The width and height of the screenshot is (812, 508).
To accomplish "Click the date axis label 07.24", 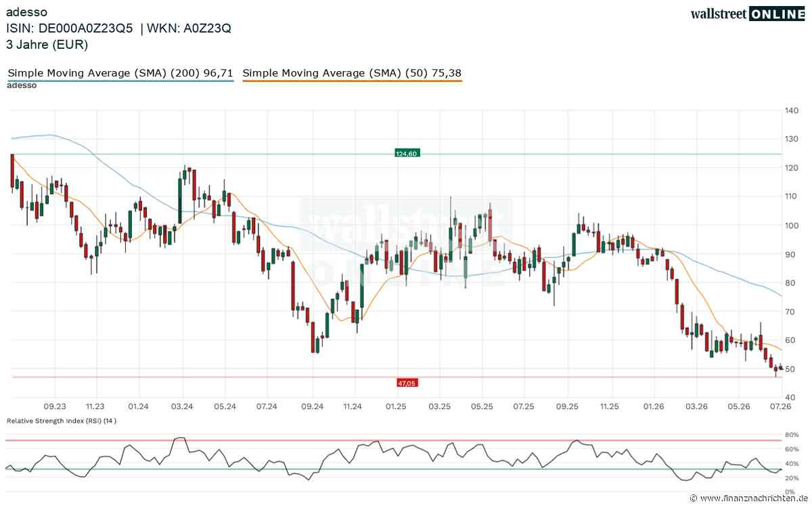I will 267,406.
